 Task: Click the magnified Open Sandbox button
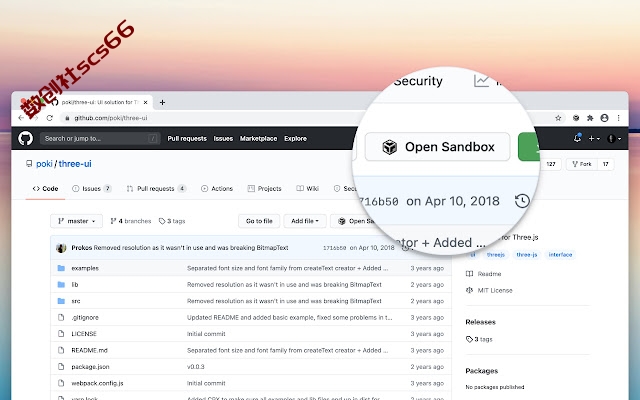coord(437,147)
